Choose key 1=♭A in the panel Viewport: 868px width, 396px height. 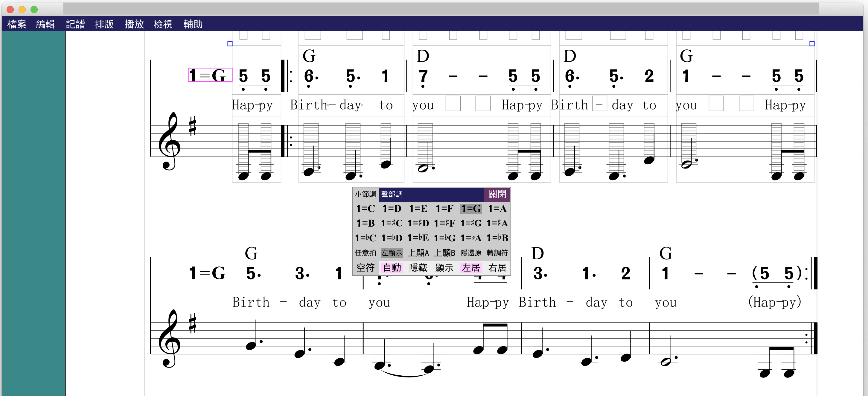click(x=471, y=238)
